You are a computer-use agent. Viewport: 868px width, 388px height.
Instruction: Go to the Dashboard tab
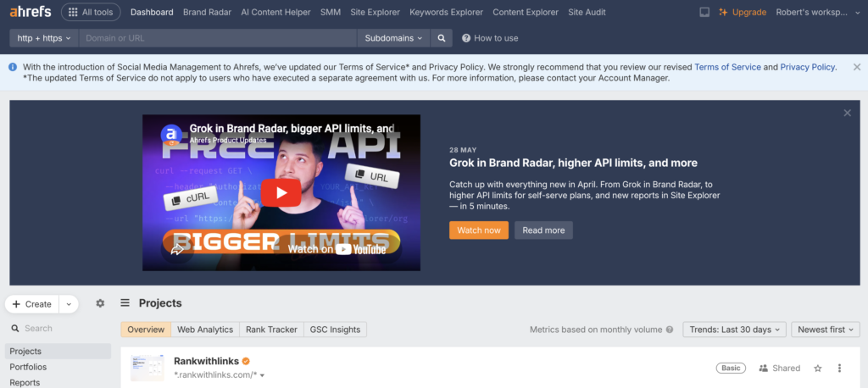tap(152, 12)
